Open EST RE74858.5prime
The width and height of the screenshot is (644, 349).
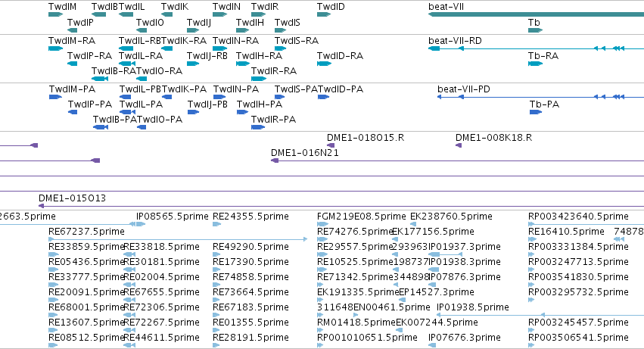250,277
